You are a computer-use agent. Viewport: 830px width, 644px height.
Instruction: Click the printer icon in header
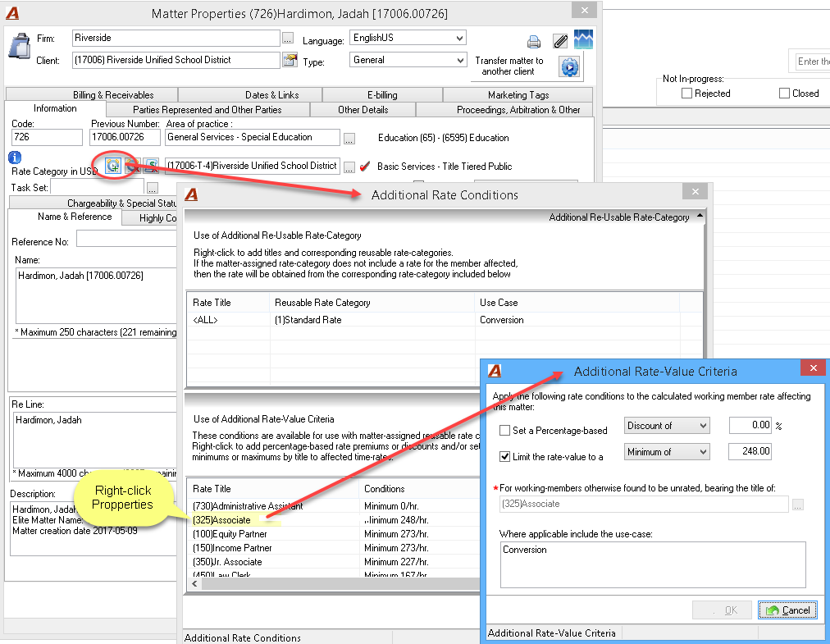[534, 41]
